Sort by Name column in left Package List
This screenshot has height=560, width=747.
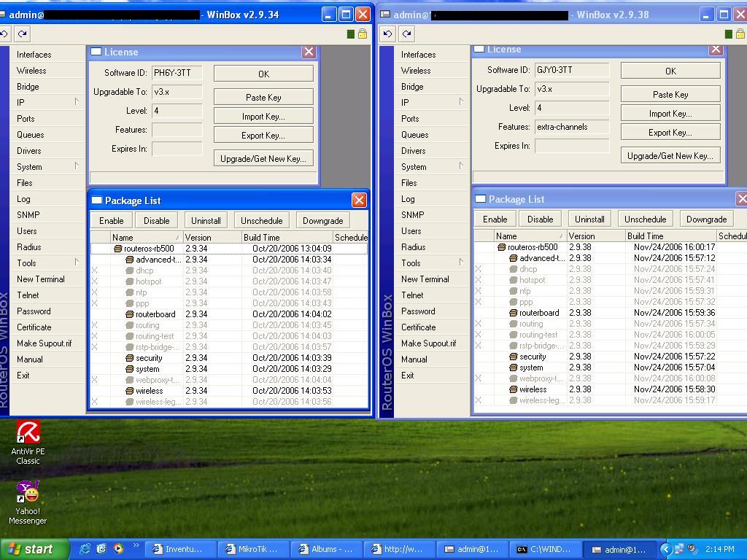pos(146,237)
